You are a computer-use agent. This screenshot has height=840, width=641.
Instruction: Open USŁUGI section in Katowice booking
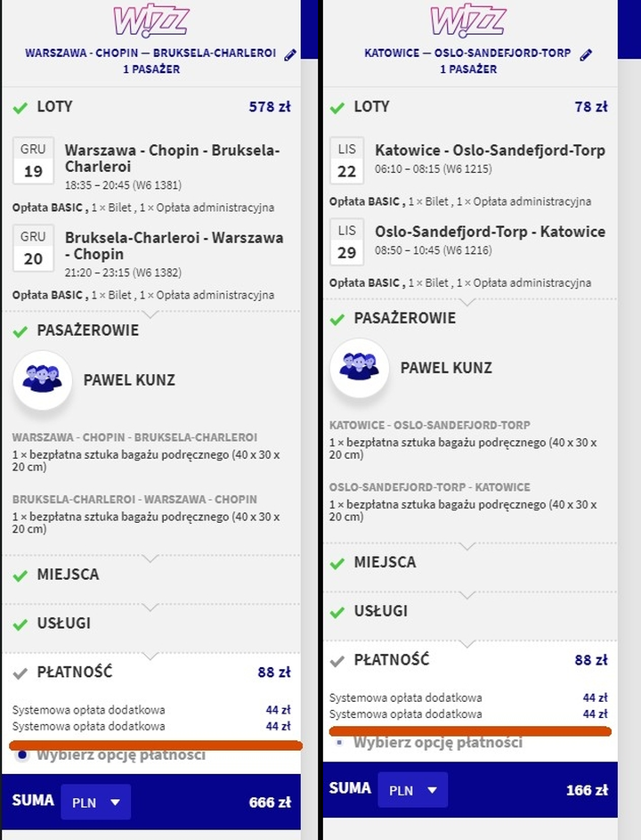pos(468,611)
